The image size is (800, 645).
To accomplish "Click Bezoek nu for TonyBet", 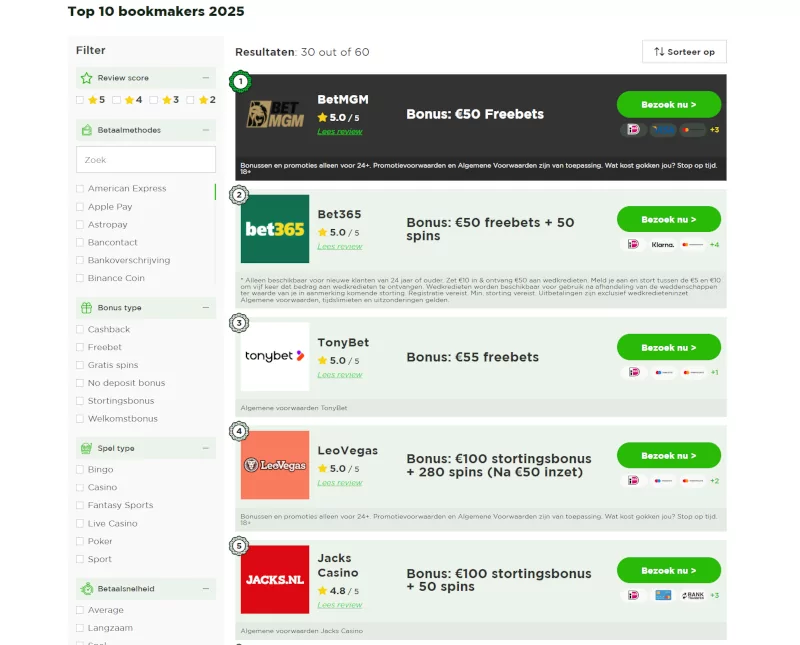I will 669,348.
